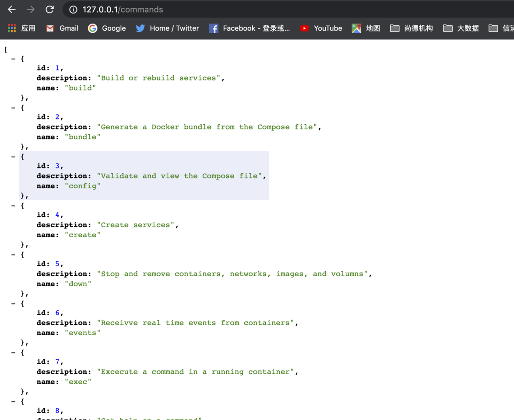Viewport: 514px width, 420px height.
Task: Open the Home / Twitter bookmark
Action: 168,28
